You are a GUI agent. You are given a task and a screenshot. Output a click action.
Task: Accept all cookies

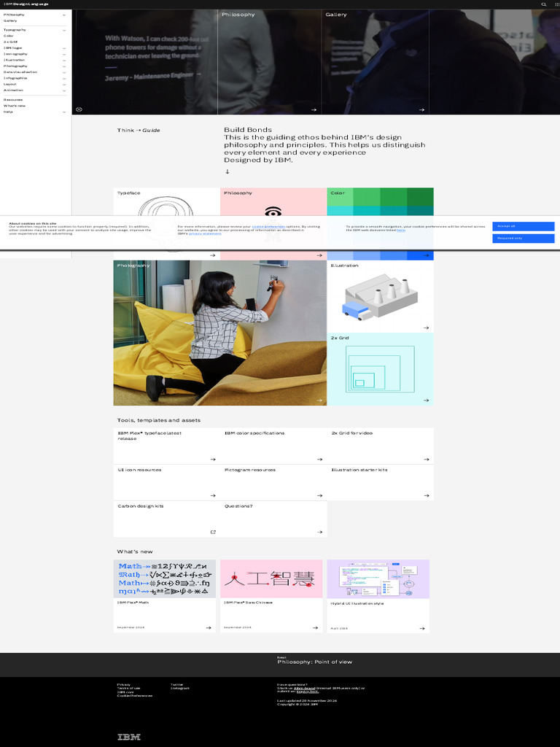pyautogui.click(x=524, y=226)
